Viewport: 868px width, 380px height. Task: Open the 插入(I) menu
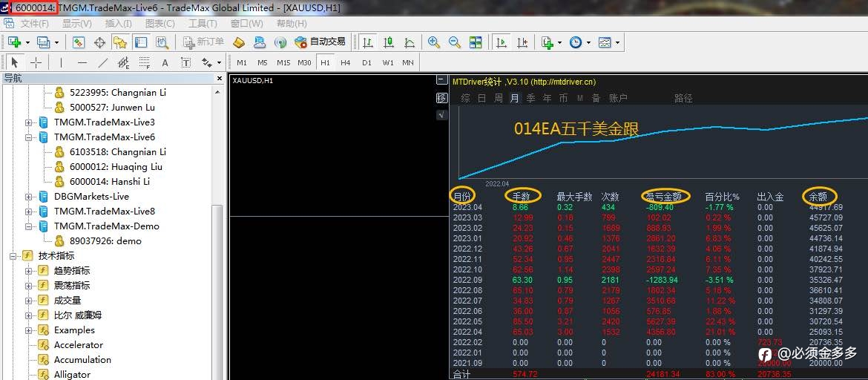click(119, 24)
